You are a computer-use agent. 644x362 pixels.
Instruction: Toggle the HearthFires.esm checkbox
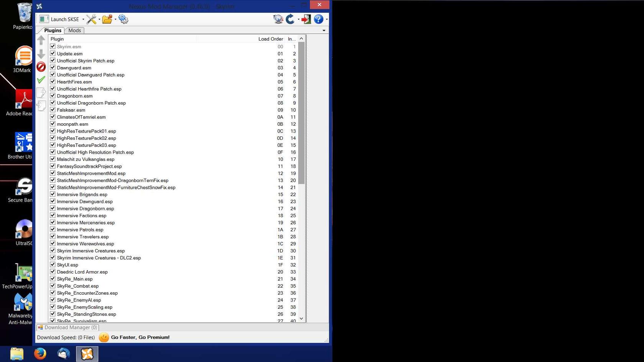[53, 82]
